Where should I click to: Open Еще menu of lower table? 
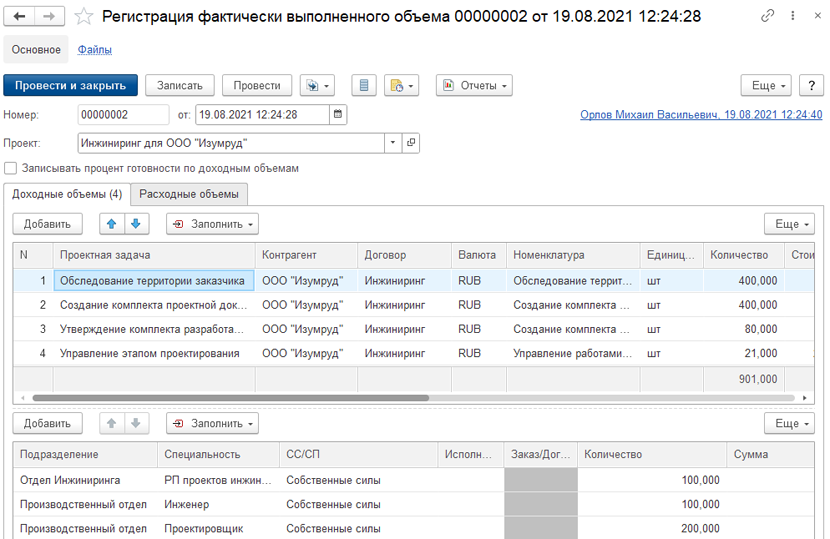click(789, 423)
